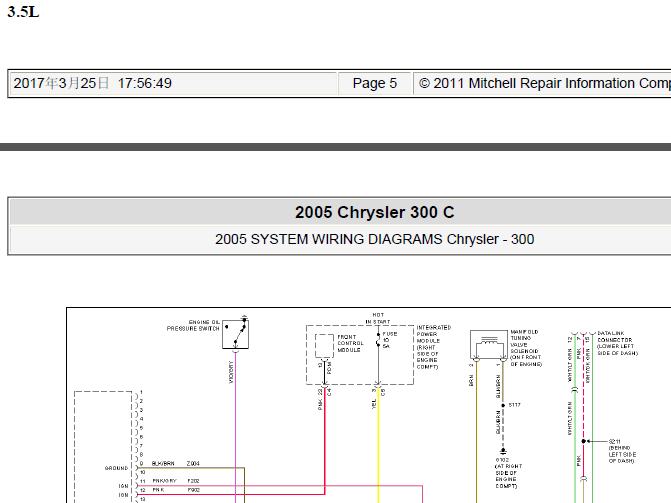Click the "VIO/GRY" vertical wire label
Viewport: 671px width, 503px height.
point(232,372)
